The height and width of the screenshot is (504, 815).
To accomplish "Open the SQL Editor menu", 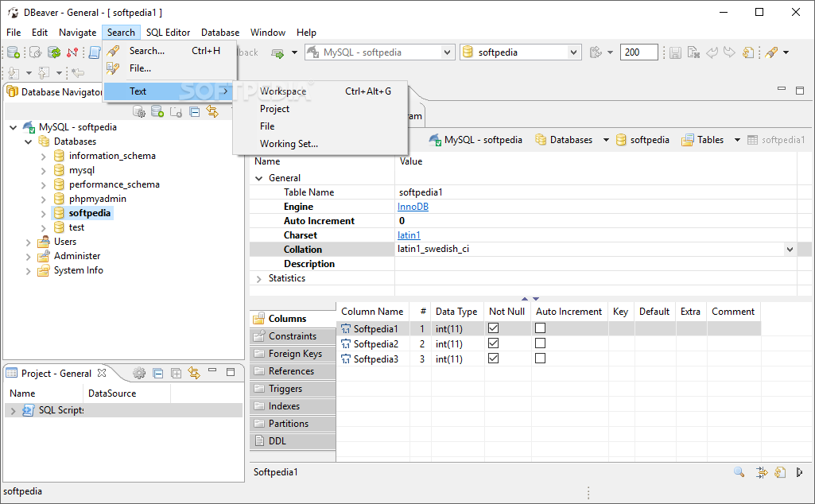I will pyautogui.click(x=168, y=33).
